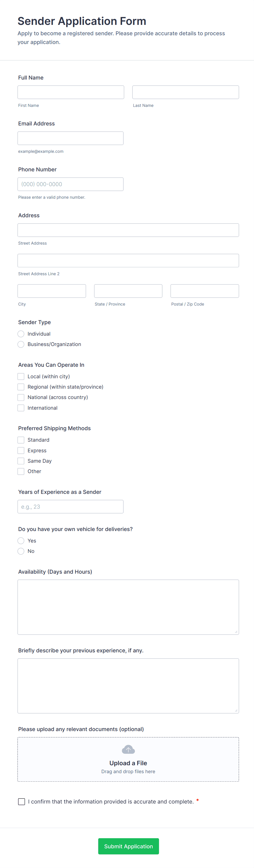Click into the Email Address field
Screen dimensions: 254x868
tap(70, 138)
